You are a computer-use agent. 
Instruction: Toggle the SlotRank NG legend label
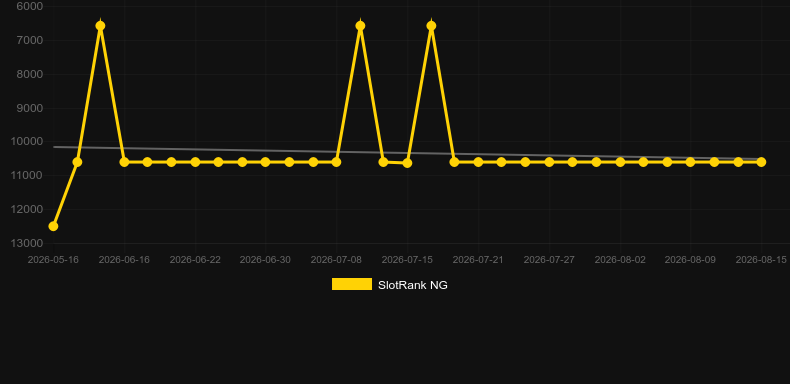coord(413,285)
